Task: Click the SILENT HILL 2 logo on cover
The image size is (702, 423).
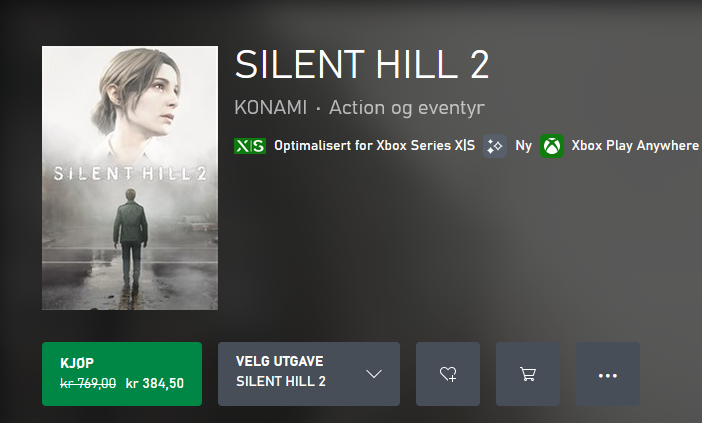Action: [130, 172]
